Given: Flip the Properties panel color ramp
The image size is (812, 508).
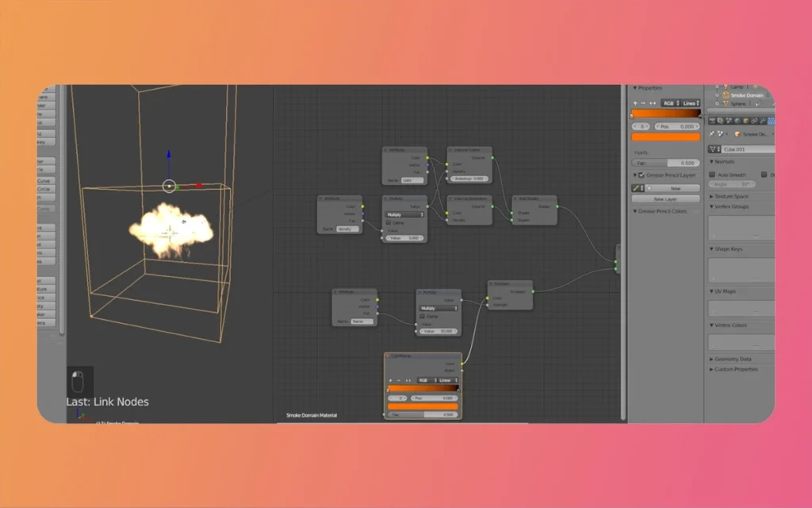Looking at the screenshot, I should [653, 103].
